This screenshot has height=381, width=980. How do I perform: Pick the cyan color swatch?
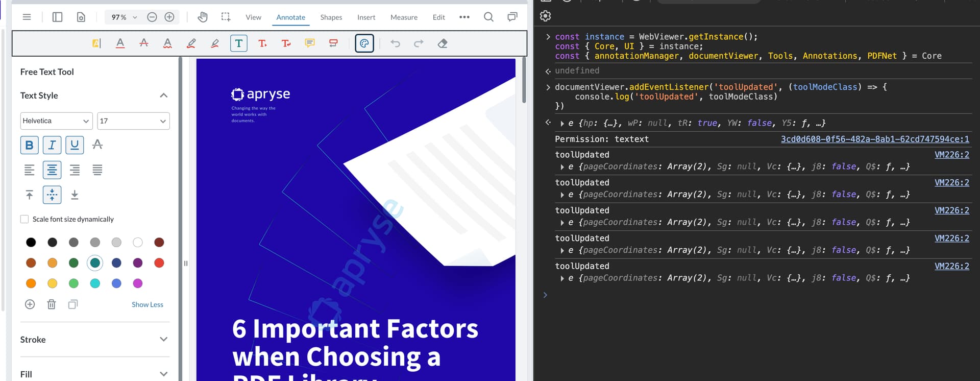point(95,283)
